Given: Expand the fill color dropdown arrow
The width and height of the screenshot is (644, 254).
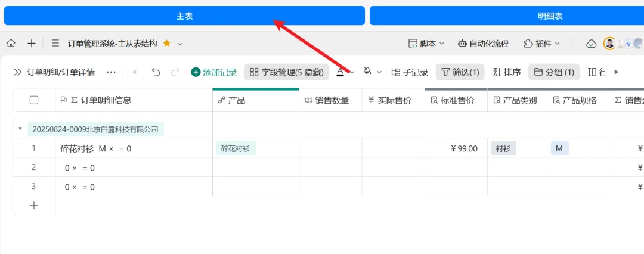Looking at the screenshot, I should pos(379,72).
